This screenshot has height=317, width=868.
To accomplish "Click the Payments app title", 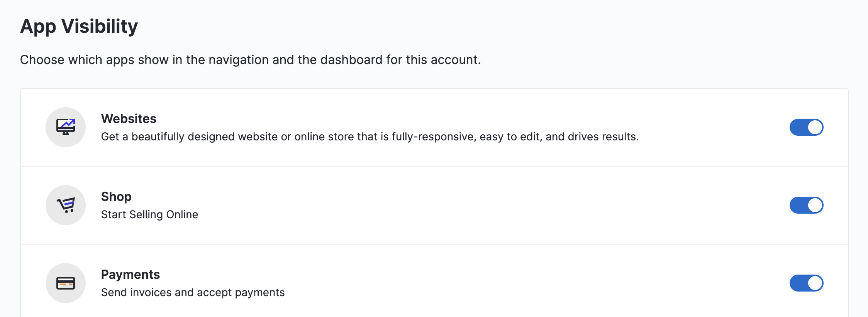I will (130, 275).
